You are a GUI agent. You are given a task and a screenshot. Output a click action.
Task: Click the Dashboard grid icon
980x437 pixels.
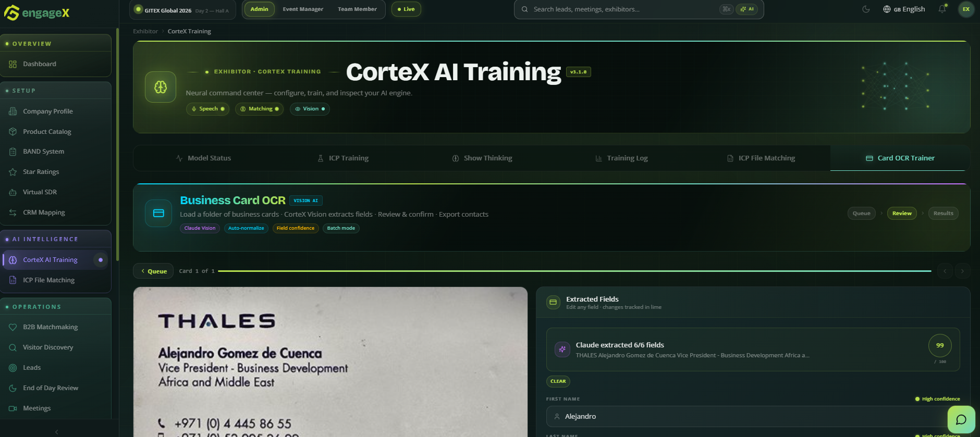13,64
